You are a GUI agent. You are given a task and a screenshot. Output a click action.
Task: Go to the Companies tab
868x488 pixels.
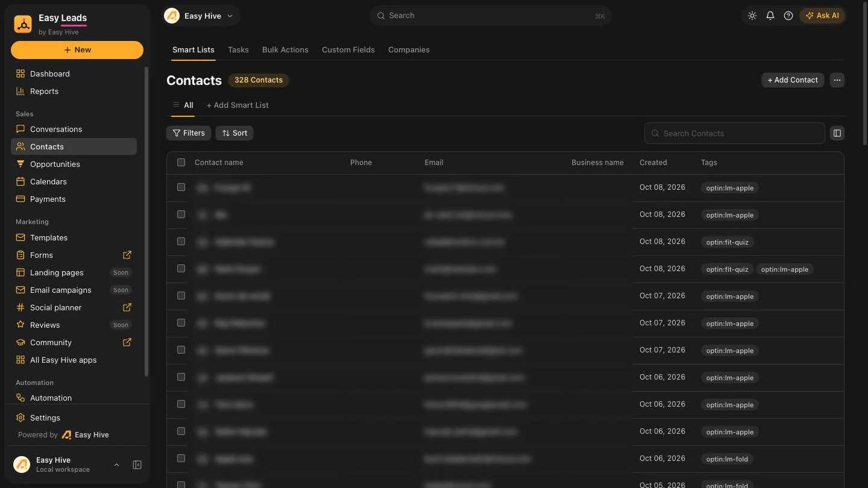click(x=409, y=49)
